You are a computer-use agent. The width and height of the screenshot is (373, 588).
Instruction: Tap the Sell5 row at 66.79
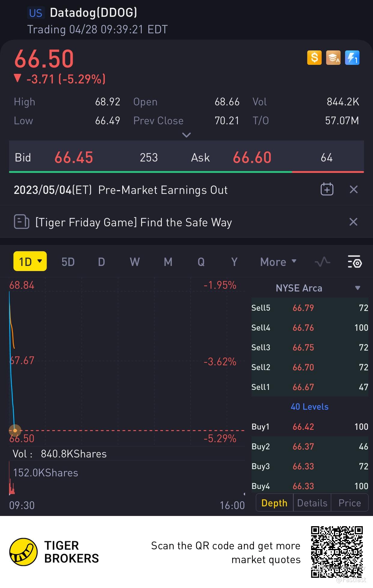310,308
